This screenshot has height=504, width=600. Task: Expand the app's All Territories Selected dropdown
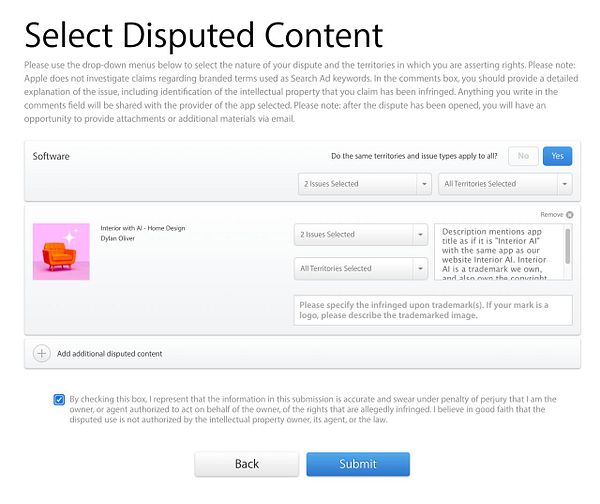pos(360,269)
